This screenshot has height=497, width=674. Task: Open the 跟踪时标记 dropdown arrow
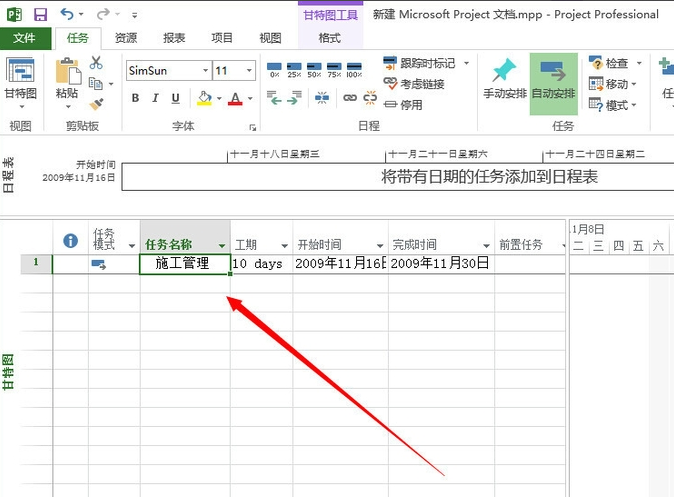466,63
